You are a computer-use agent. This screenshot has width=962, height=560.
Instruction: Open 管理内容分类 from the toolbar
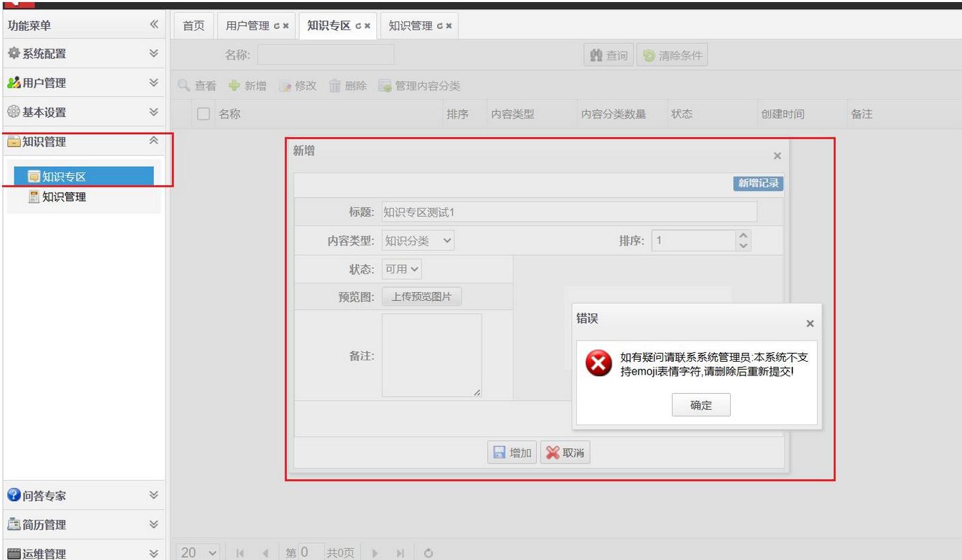(420, 85)
